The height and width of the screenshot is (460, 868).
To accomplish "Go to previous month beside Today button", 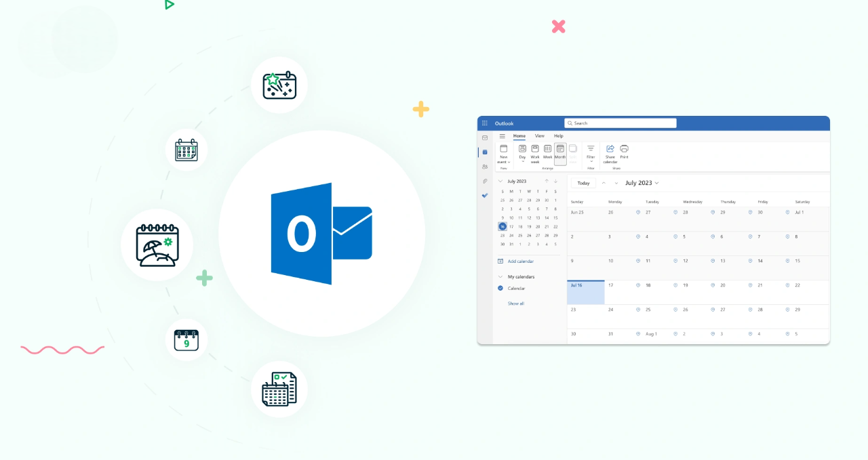I will click(x=604, y=183).
